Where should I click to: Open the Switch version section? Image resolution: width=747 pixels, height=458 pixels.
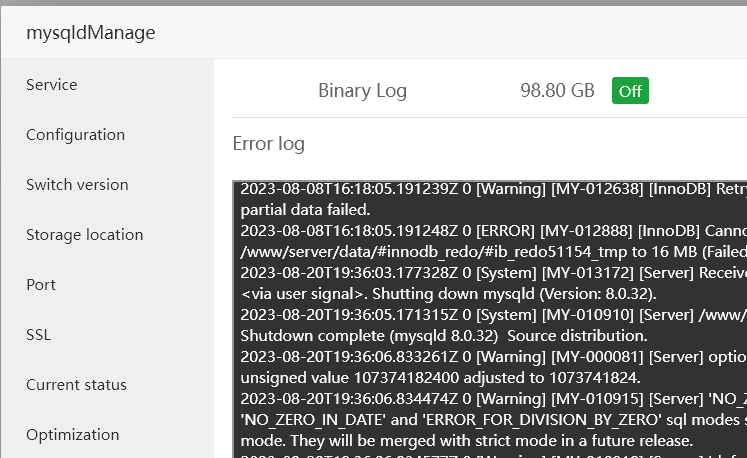pyautogui.click(x=78, y=185)
